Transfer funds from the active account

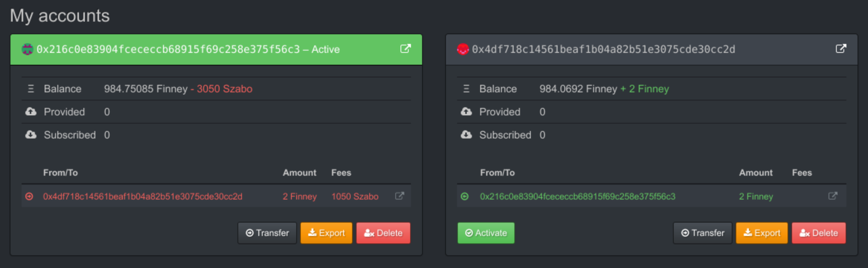click(267, 233)
